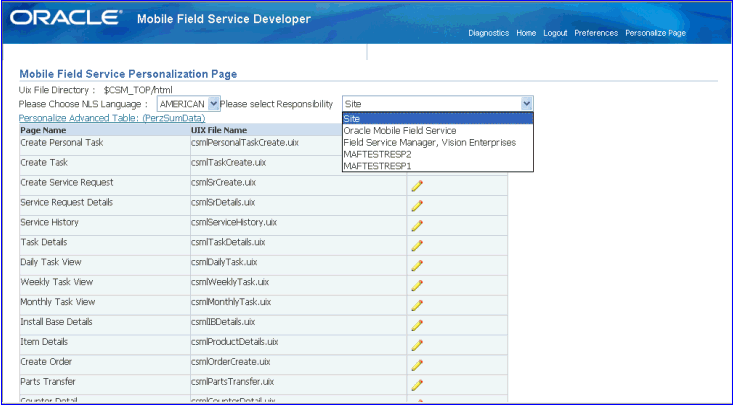Open Monthly Task View personalization pencil
This screenshot has height=406, width=734.
(417, 305)
